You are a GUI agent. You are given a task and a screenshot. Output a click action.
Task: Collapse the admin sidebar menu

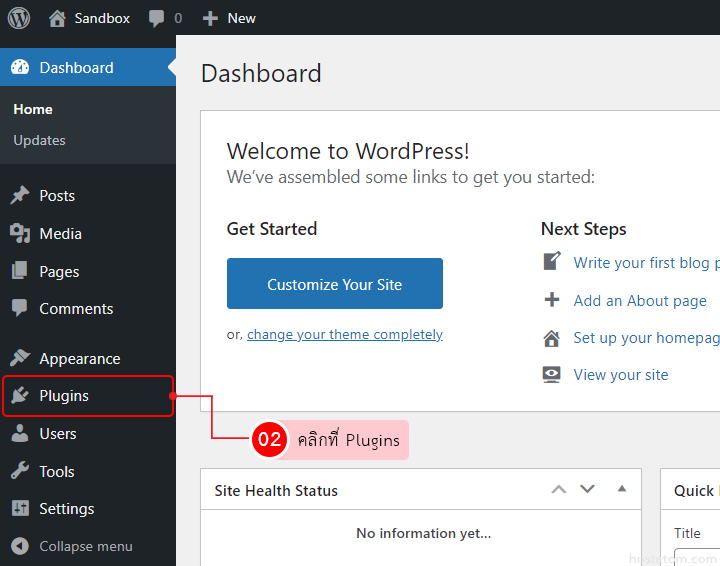tap(72, 546)
